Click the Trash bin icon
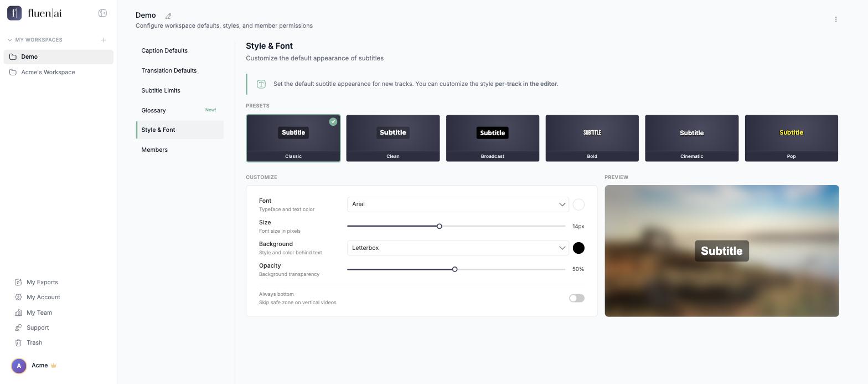This screenshot has height=384, width=868. pos(18,342)
